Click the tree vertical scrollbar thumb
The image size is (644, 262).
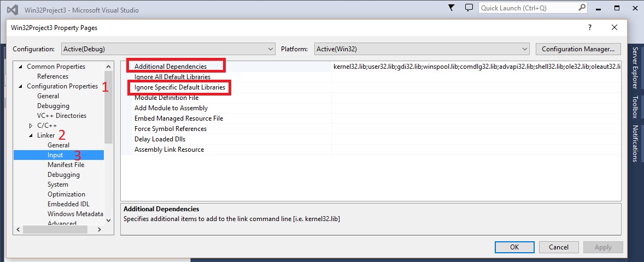point(108,106)
